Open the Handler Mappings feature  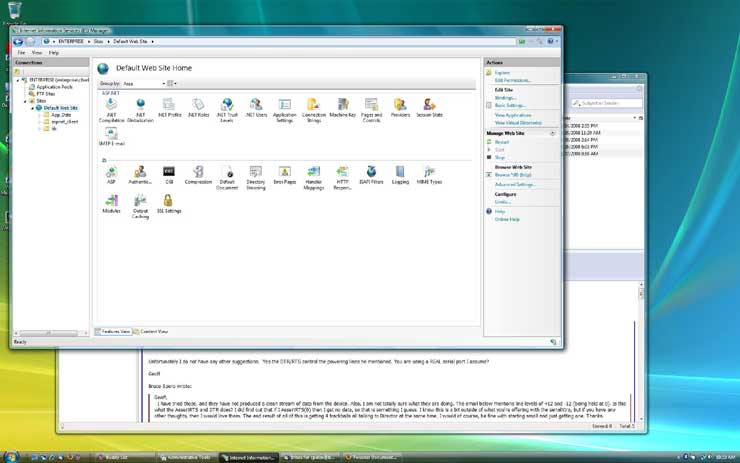[x=314, y=177]
